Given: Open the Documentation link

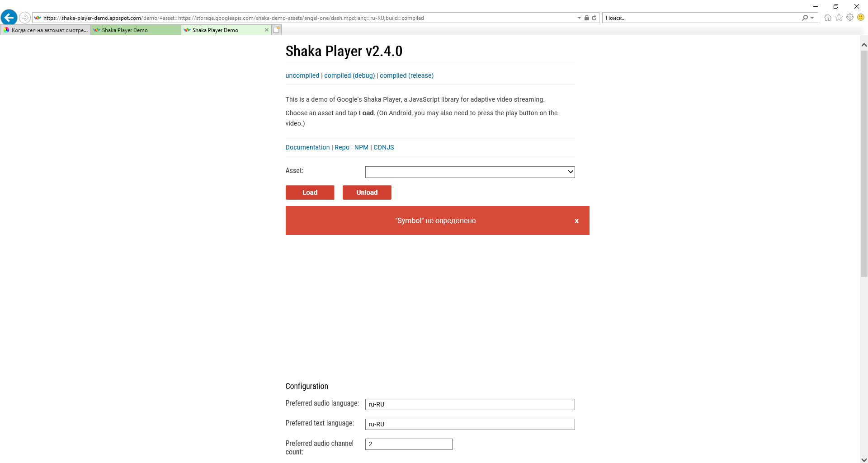Looking at the screenshot, I should [307, 147].
